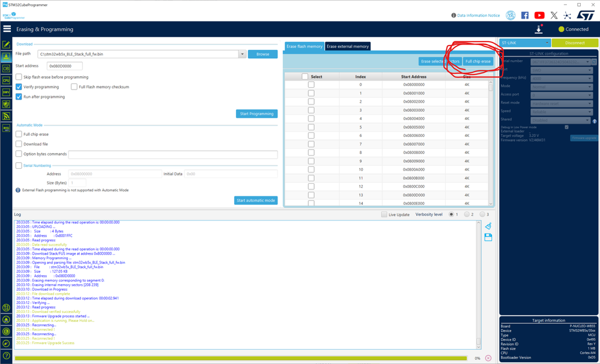The width and height of the screenshot is (600, 364).
Task: Set Verbosity level to 3
Action: pyautogui.click(x=482, y=214)
